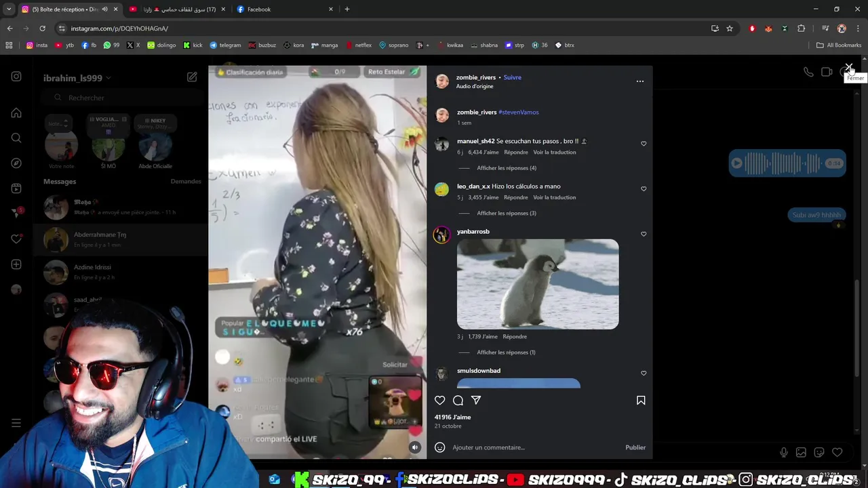Go back in browser history
868x488 pixels.
tap(9, 28)
